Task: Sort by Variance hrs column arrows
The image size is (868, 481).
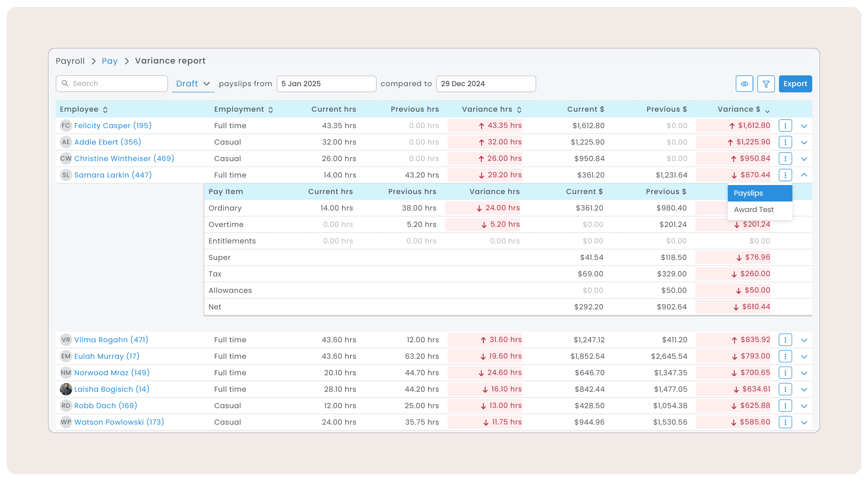Action: 519,110
